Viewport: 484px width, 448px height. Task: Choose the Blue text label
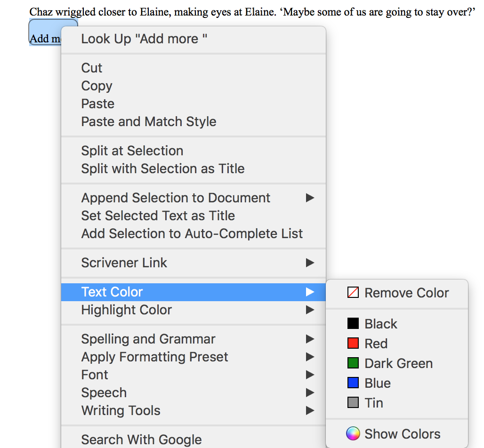click(378, 383)
